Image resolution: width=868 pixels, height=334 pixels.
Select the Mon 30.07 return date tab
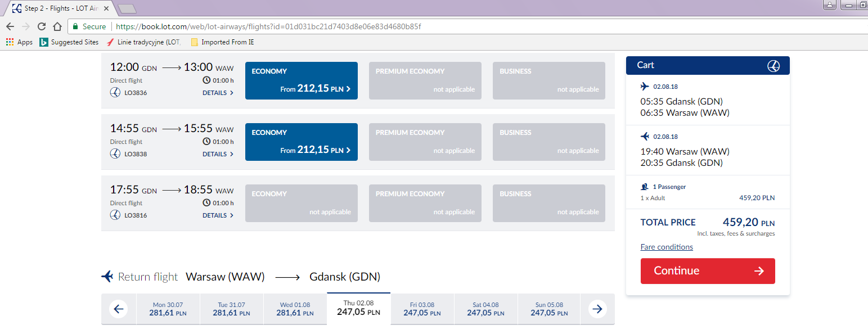[168, 309]
